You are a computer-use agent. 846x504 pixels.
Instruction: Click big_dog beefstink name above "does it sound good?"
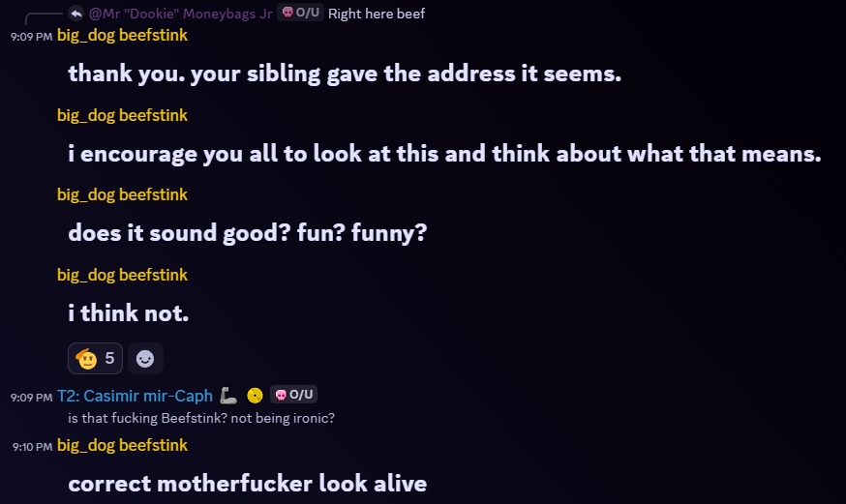(122, 194)
